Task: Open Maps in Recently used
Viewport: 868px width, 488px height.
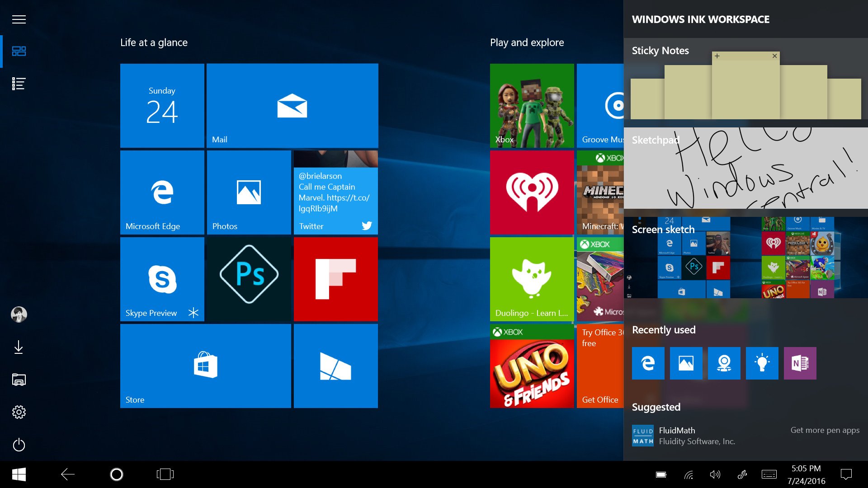Action: [x=724, y=363]
